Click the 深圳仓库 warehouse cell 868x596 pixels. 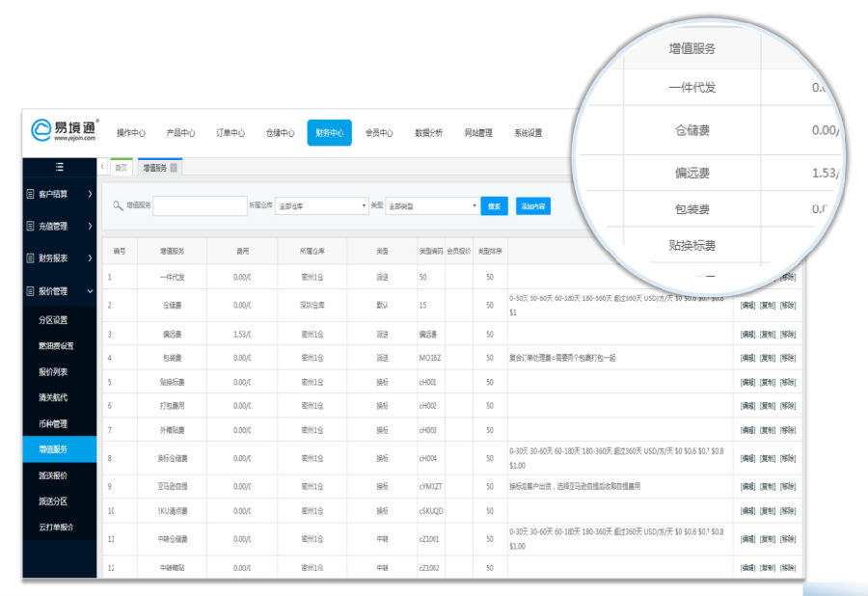pos(312,305)
